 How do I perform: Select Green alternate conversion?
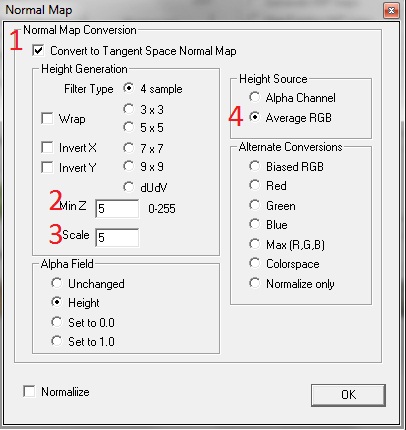(x=254, y=205)
